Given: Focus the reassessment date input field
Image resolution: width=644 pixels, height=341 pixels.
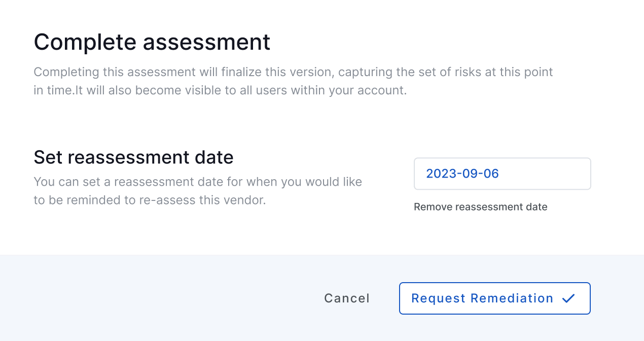Looking at the screenshot, I should 503,174.
